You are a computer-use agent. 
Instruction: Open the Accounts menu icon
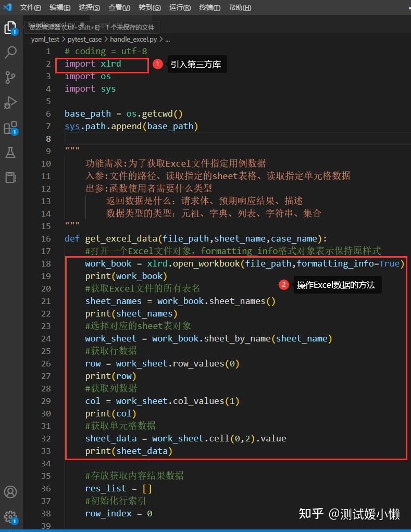(x=10, y=491)
